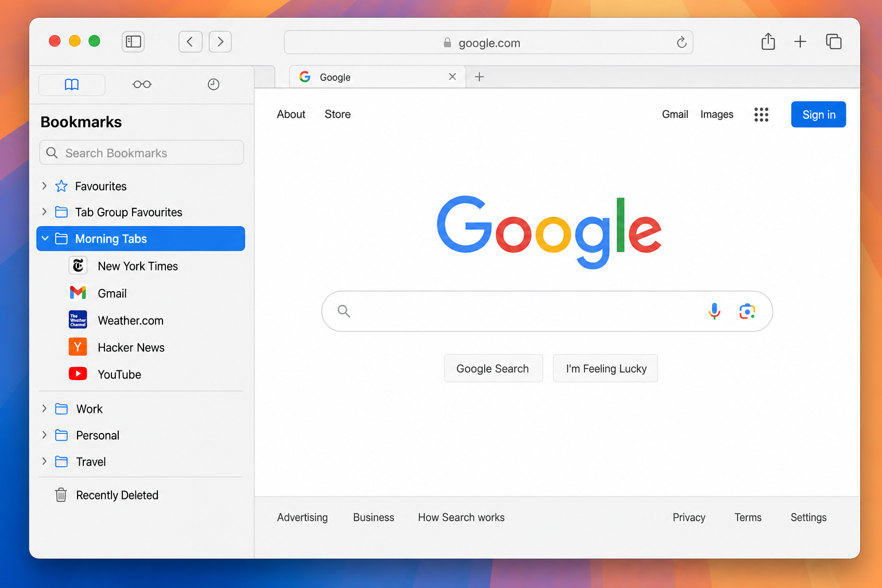
Task: Open the Weather Channel bookmark icon
Action: [78, 320]
